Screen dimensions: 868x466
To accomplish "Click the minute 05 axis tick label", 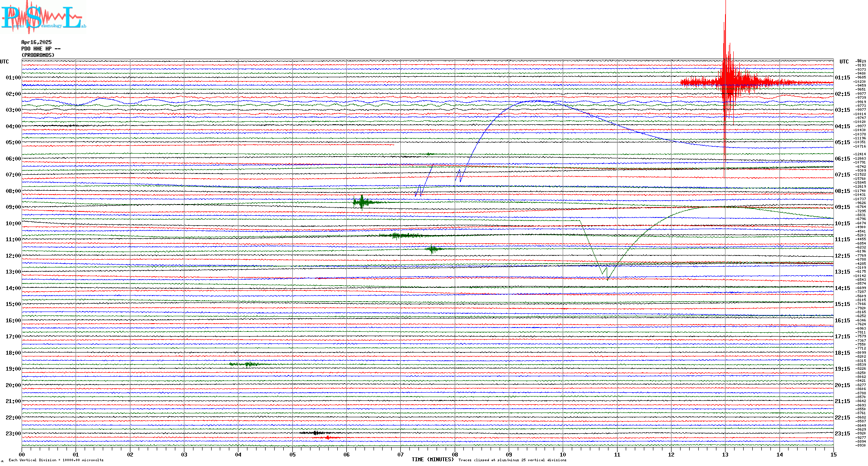I will click(292, 454).
